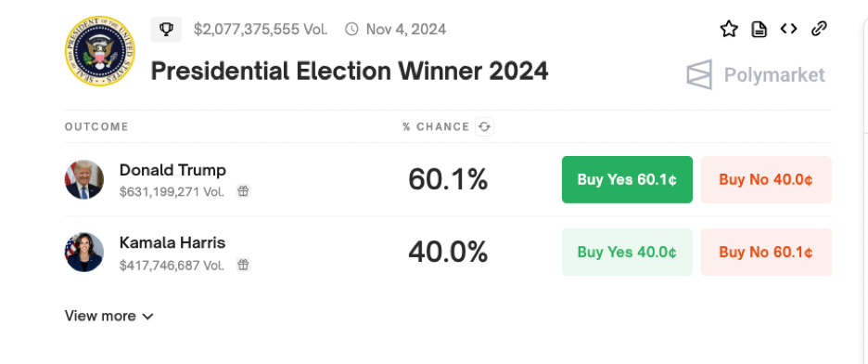Buy Yes 40.0¢ for Harris
The height and width of the screenshot is (364, 868).
click(x=627, y=252)
